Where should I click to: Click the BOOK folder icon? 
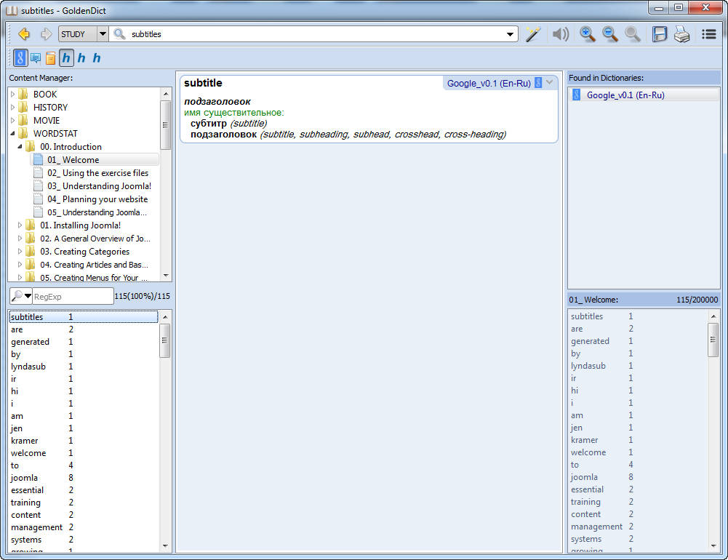tap(23, 95)
